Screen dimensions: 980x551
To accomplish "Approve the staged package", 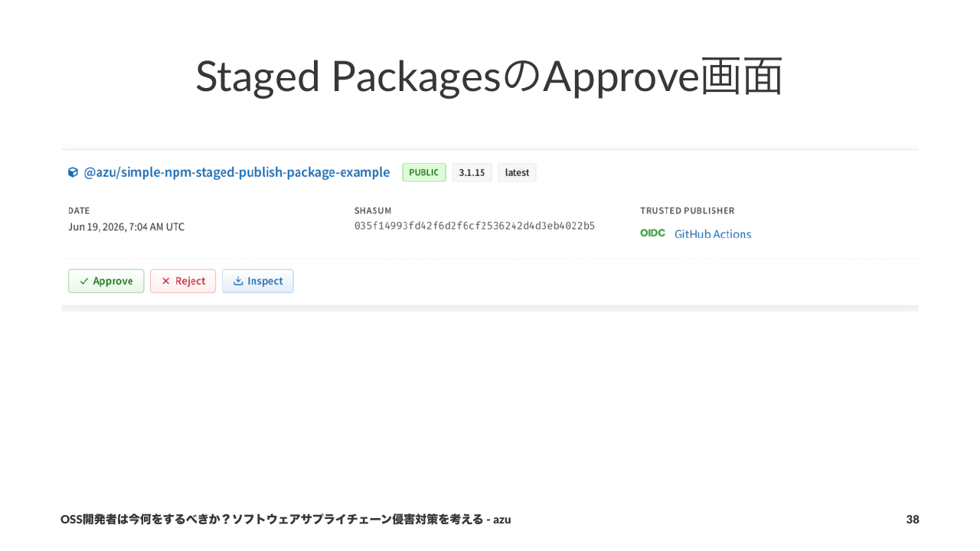I will pyautogui.click(x=106, y=281).
